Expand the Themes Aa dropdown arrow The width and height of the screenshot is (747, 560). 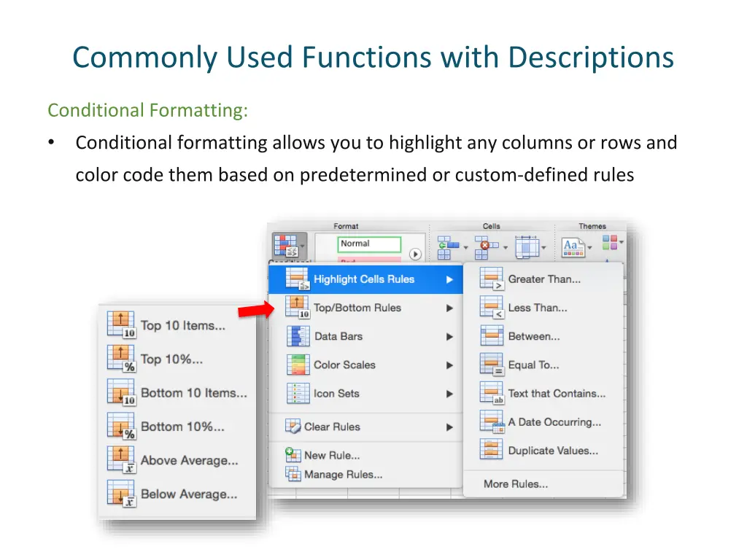[x=589, y=248]
